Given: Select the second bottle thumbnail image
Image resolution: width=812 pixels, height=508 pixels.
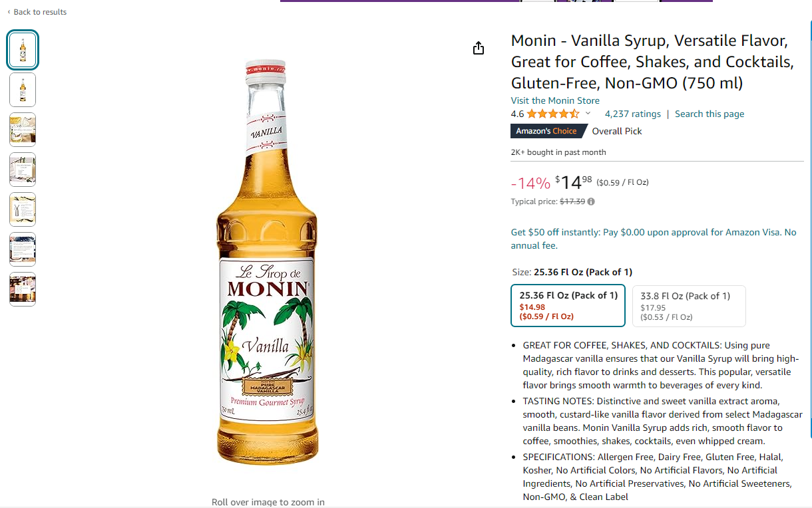Looking at the screenshot, I should point(23,90).
